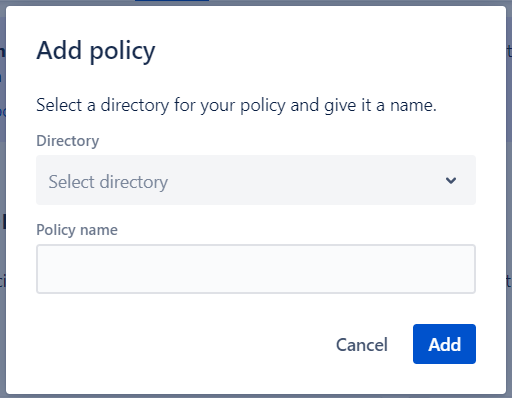Expand the directory list via down chevron
The image size is (512, 398).
(x=451, y=180)
